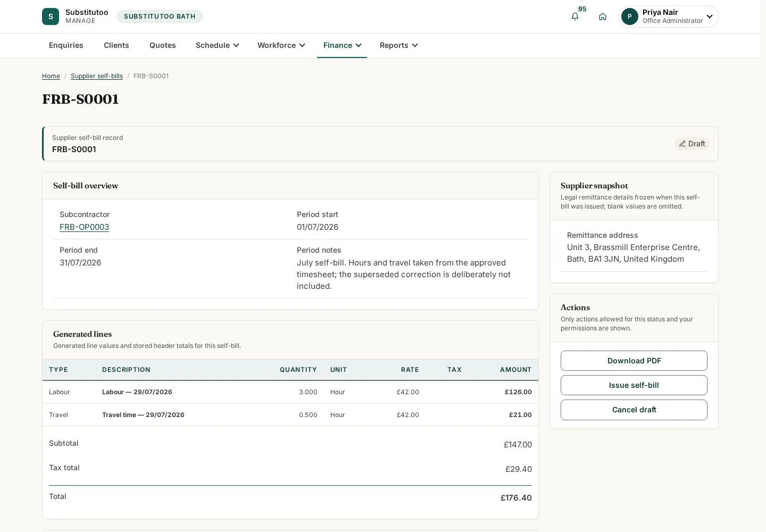The width and height of the screenshot is (766, 532).
Task: Click the £29.40 tax total value
Action: [x=519, y=469]
